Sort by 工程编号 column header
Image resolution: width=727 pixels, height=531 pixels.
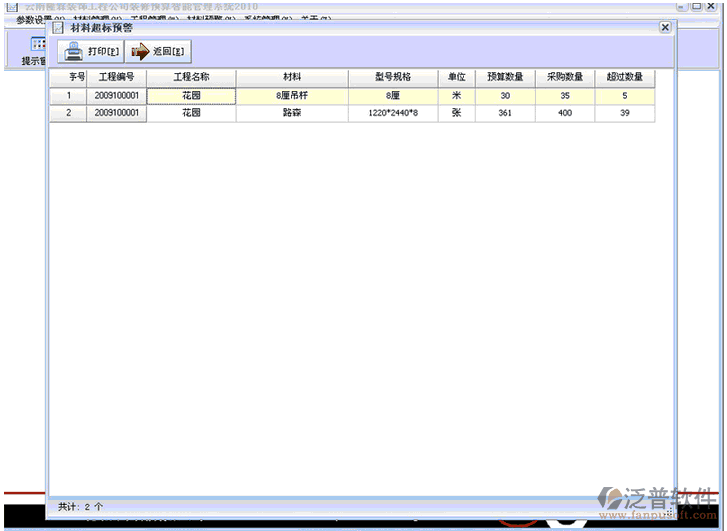116,77
